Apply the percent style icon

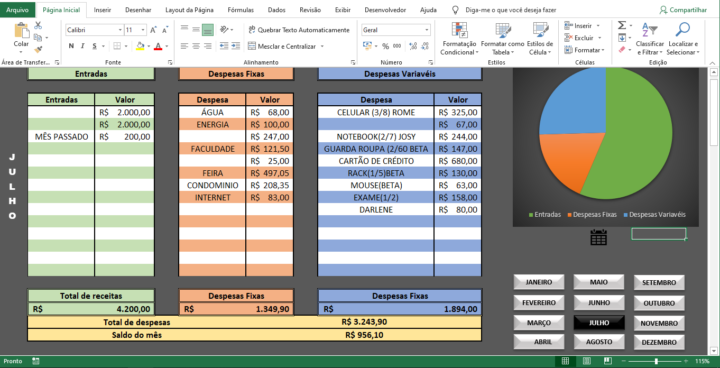385,46
